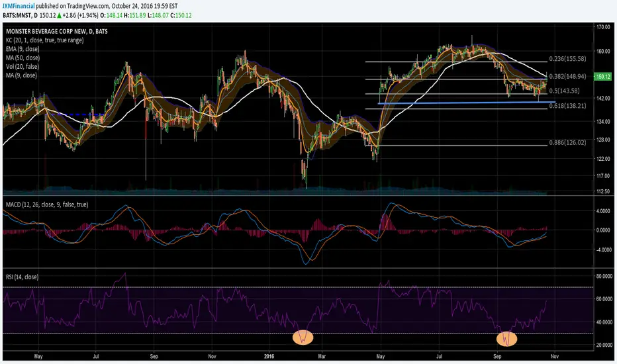Click the RSI 40.0000 scale value
Viewport: 617px width, 364px height.
point(604,322)
